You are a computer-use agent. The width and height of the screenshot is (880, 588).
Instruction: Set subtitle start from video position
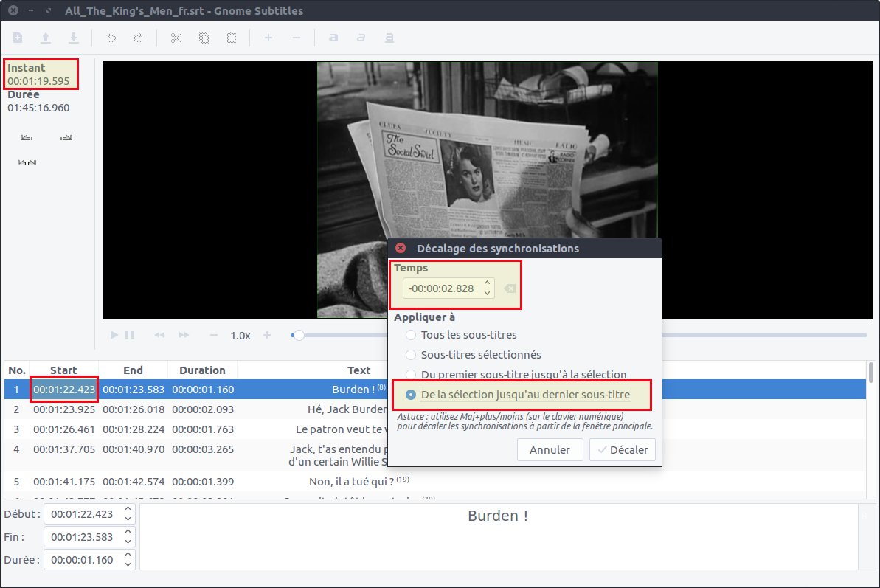pyautogui.click(x=27, y=137)
